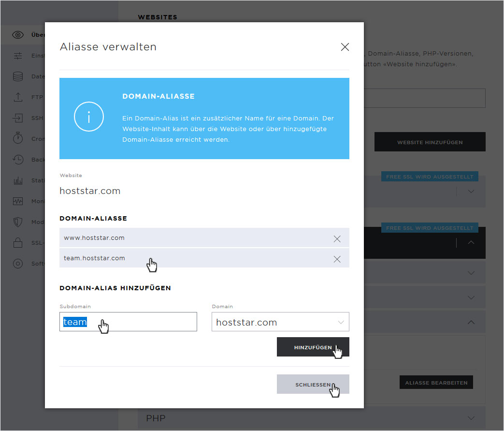The width and height of the screenshot is (504, 431).
Task: Close the Aliasse verwalten dialog with X
Action: point(345,47)
